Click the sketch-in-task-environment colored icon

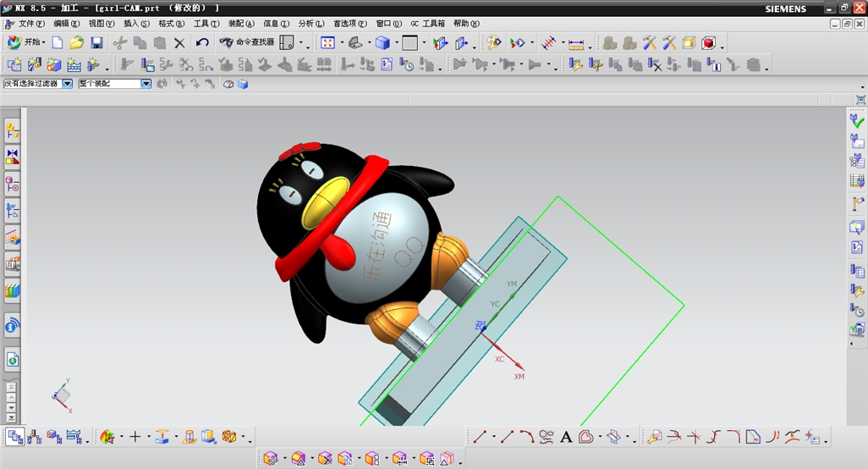tap(107, 437)
